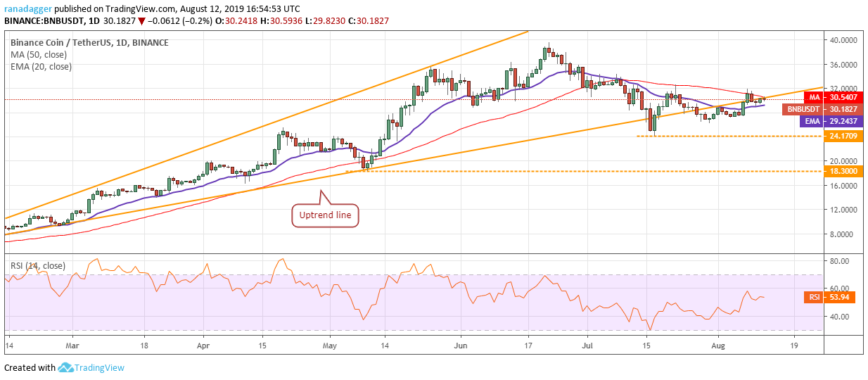Click the TradingView cloud logo icon
868x380 pixels.
(x=66, y=367)
